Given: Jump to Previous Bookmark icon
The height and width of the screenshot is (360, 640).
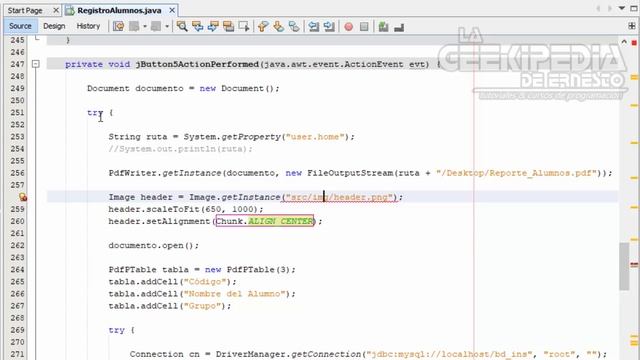Looking at the screenshot, I should click(x=263, y=27).
